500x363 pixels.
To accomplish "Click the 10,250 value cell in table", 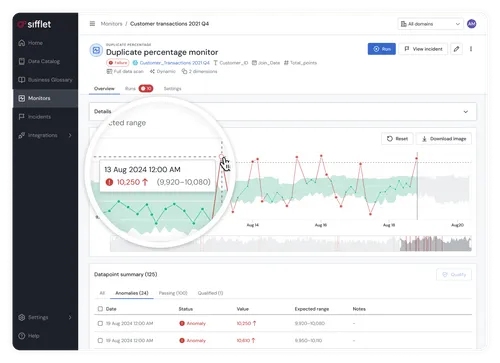I will [x=246, y=323].
